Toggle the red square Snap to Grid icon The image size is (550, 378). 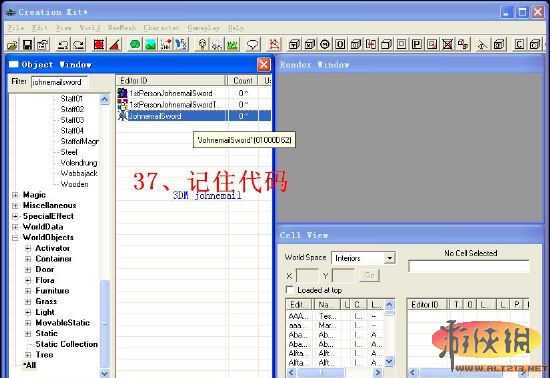pos(99,45)
